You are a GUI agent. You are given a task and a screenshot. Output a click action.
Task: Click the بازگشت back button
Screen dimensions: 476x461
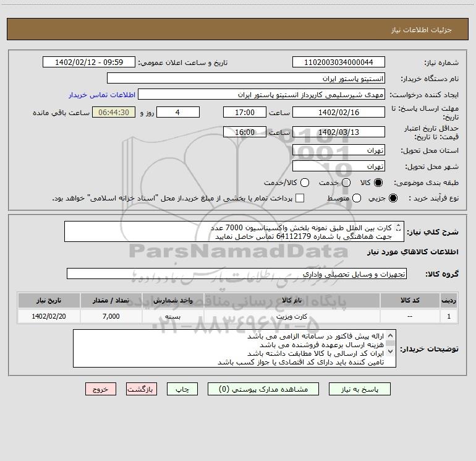(x=142, y=389)
